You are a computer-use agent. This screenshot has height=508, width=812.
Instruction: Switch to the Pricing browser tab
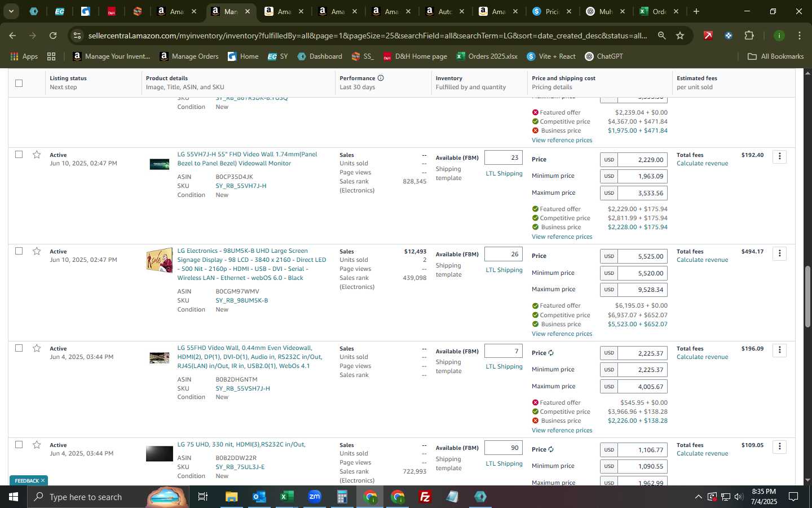click(x=551, y=11)
